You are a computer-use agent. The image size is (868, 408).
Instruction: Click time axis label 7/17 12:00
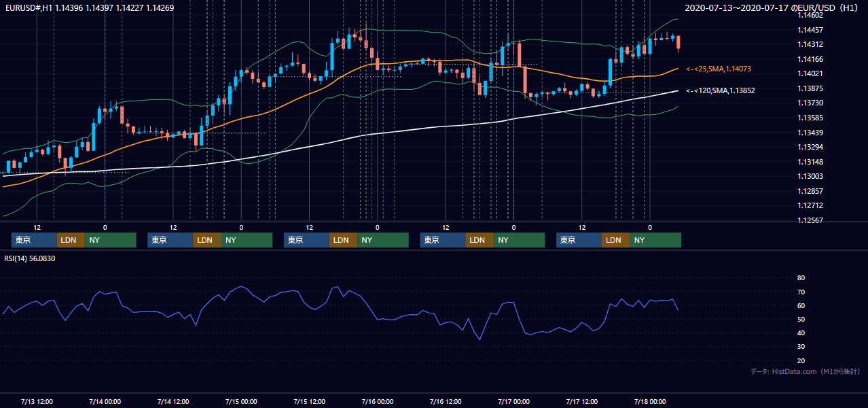point(581,401)
